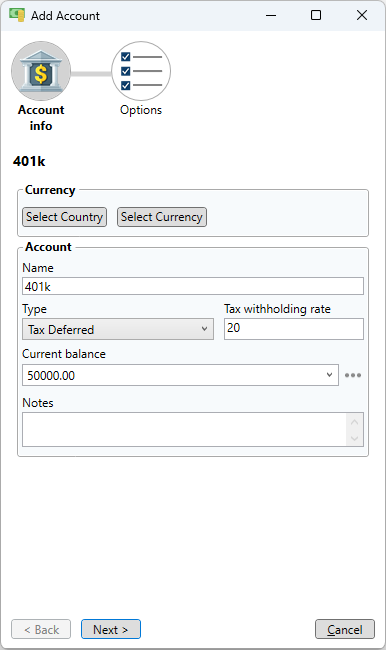This screenshot has width=386, height=650.
Task: Click the Notes scrollbar down arrow
Action: [354, 438]
